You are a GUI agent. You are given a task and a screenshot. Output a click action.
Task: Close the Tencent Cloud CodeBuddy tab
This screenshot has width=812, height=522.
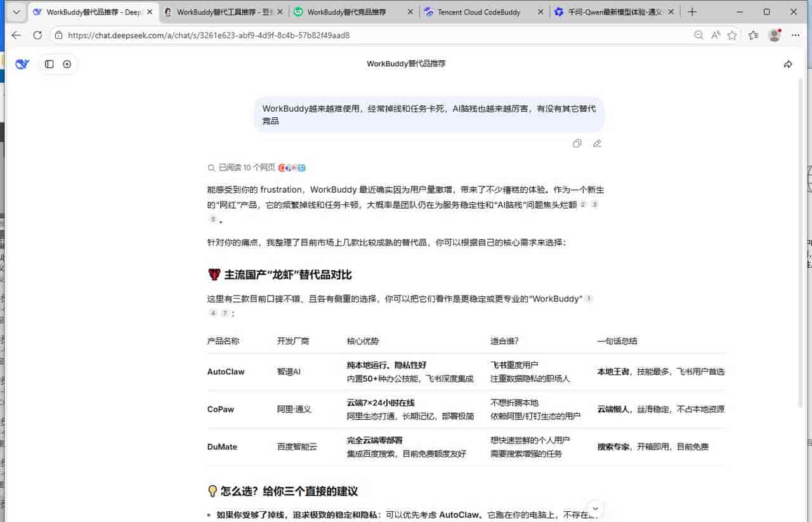[x=540, y=12]
